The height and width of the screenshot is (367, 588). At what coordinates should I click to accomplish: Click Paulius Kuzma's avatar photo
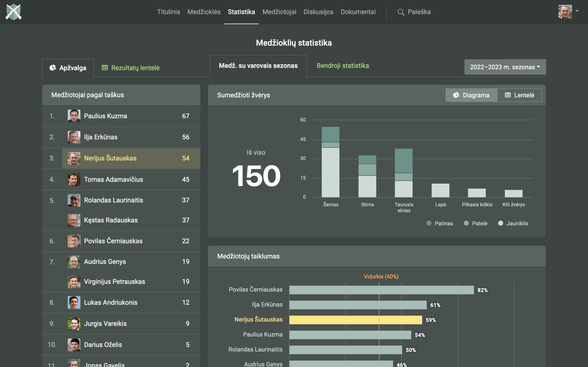[74, 116]
